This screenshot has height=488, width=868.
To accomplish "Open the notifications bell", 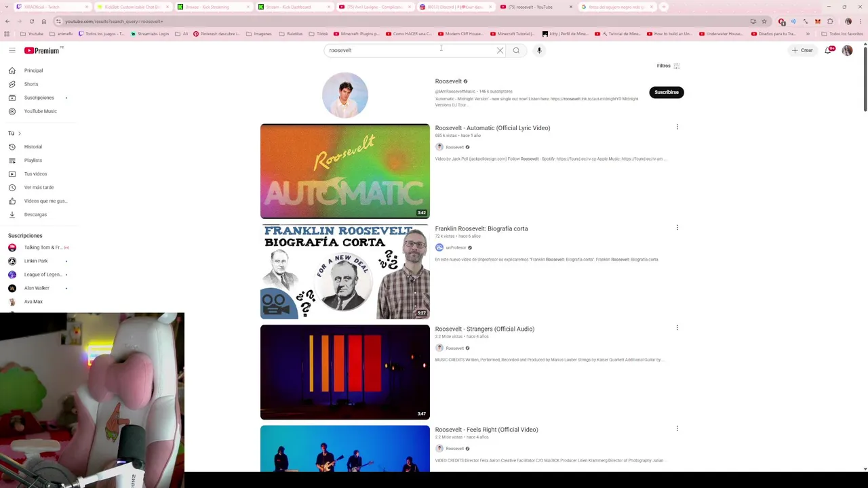I will click(x=829, y=50).
